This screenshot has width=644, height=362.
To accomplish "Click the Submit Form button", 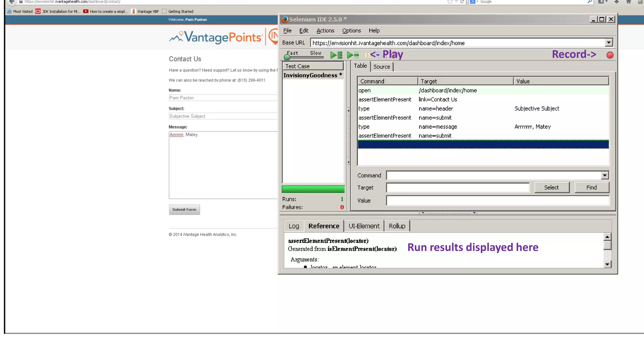I will (x=184, y=210).
